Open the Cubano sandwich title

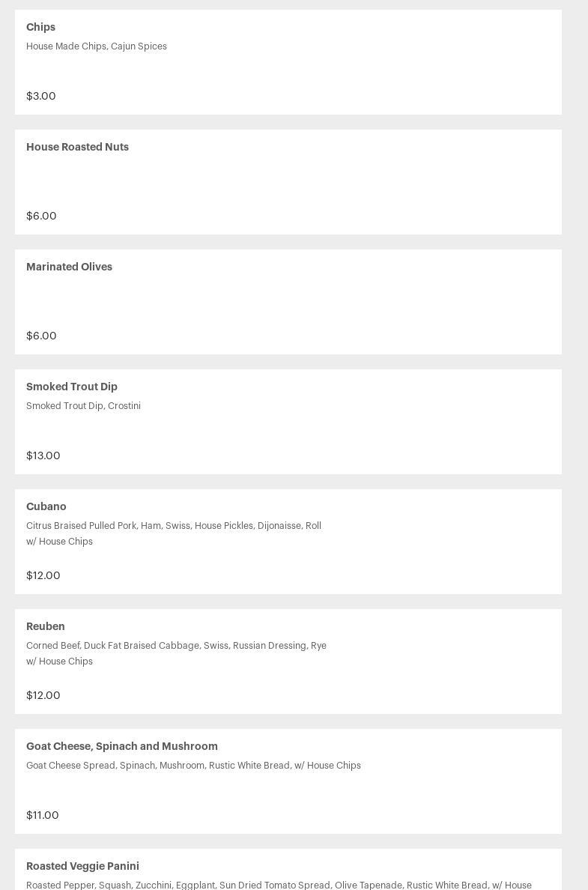(46, 506)
